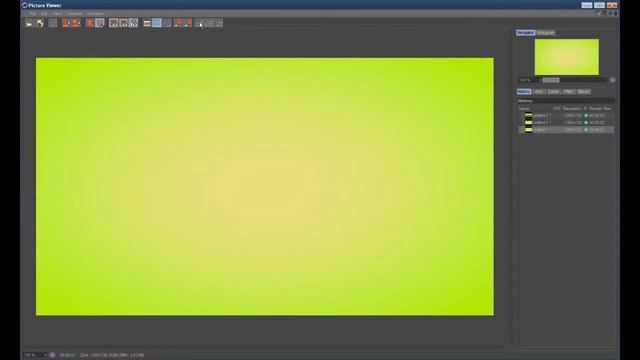
Task: Click the Render Time column header
Action: [x=600, y=109]
